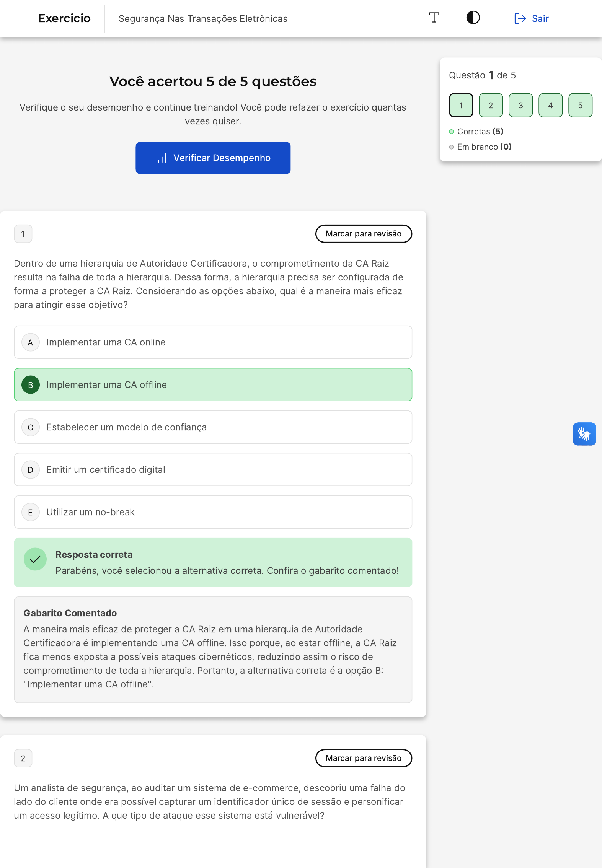The width and height of the screenshot is (602, 868).
Task: Select option B Implementar uma CA offline
Action: [213, 384]
